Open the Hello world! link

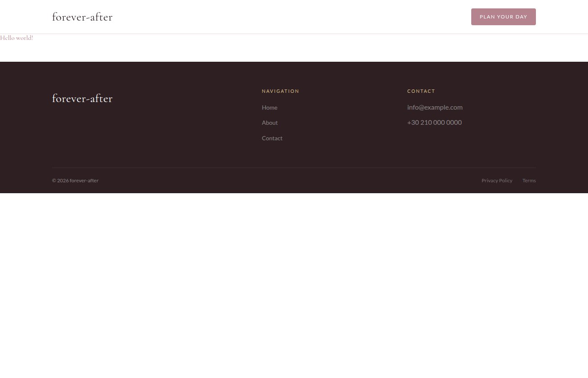[x=16, y=38]
